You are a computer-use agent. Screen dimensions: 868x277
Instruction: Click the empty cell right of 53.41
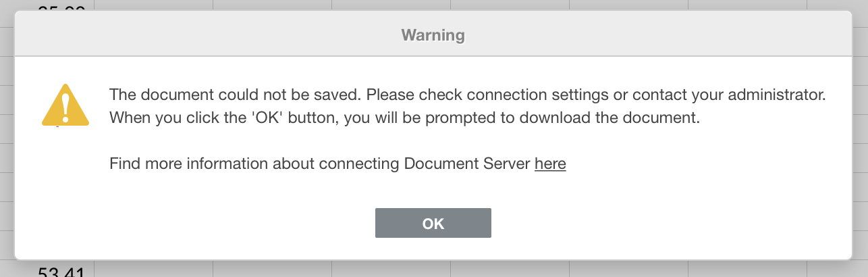(153, 270)
